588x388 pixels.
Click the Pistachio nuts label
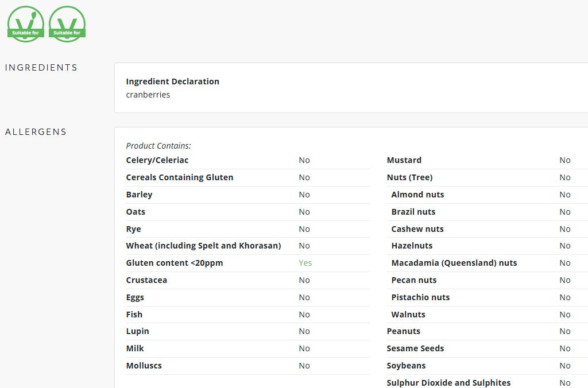420,297
